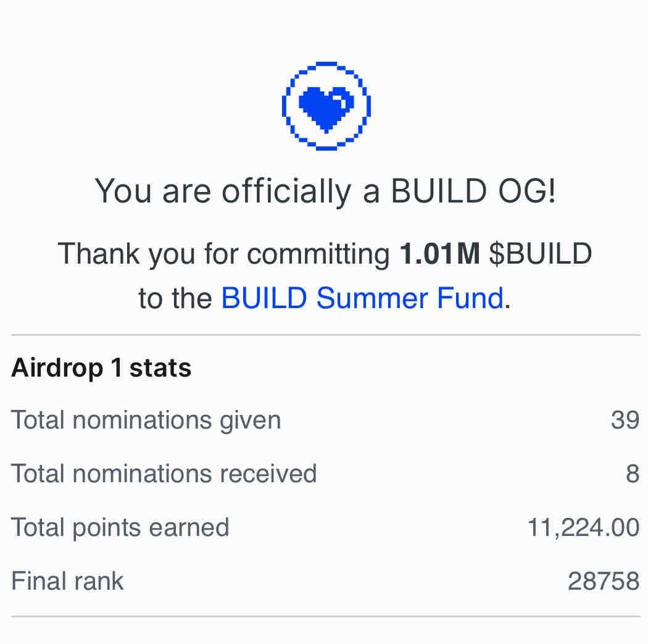Click the $BUILD token text

pyautogui.click(x=540, y=254)
